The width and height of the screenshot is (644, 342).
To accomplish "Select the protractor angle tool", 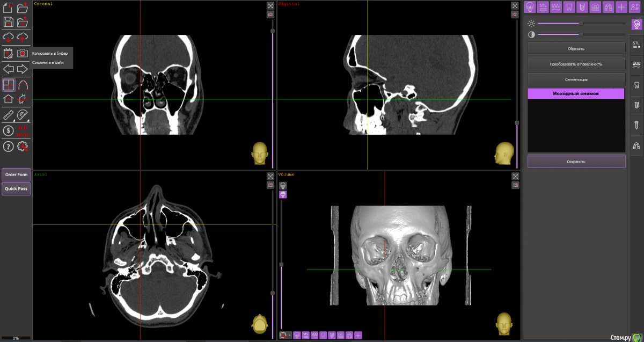I will coord(23,114).
